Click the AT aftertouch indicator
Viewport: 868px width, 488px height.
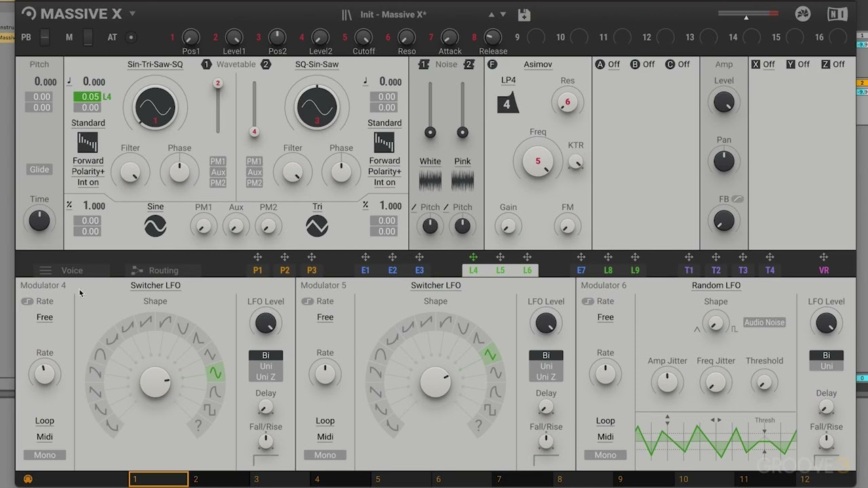point(131,37)
